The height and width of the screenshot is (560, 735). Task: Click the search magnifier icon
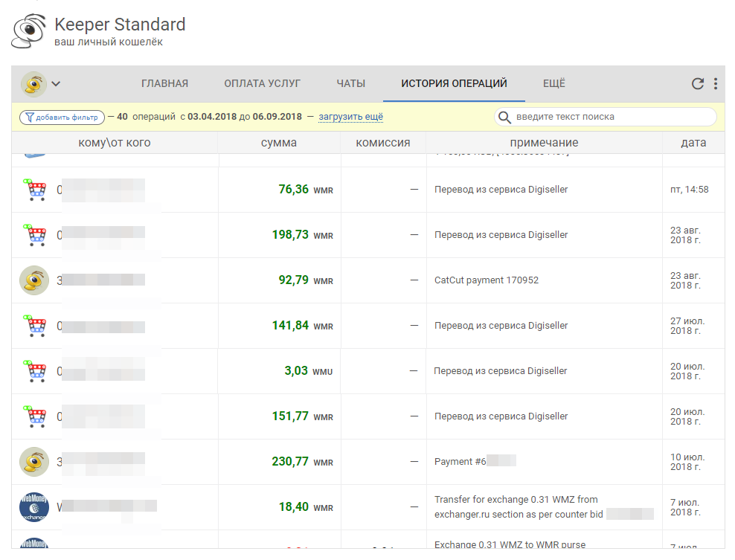[x=504, y=117]
